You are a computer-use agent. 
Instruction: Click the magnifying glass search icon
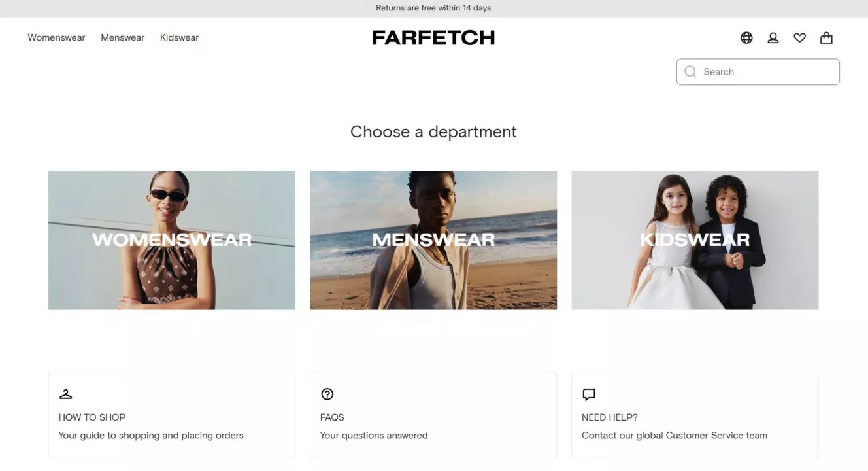tap(690, 72)
